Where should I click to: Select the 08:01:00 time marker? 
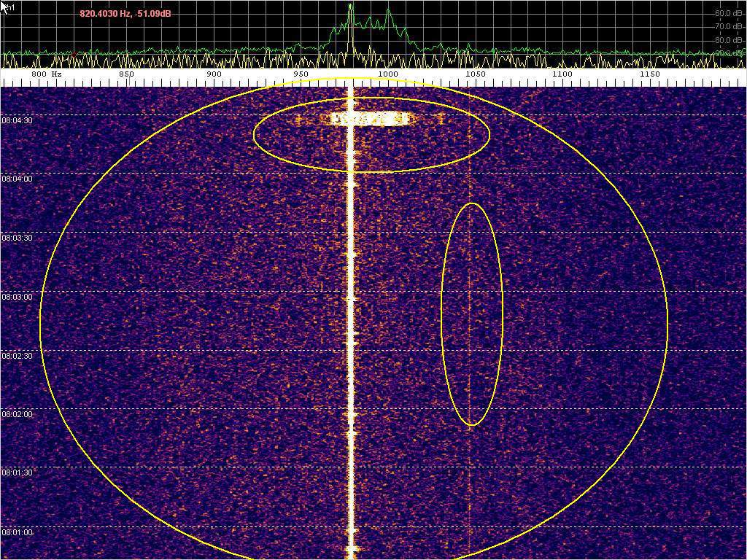[17, 532]
